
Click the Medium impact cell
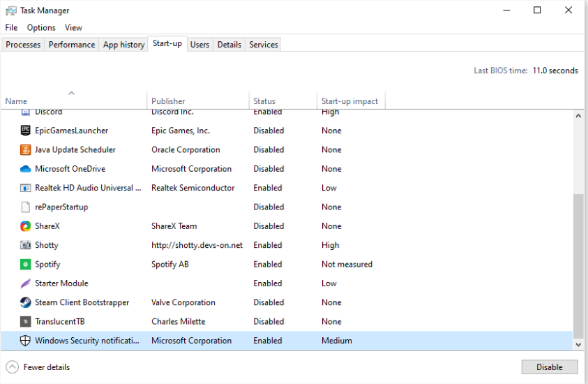click(337, 341)
